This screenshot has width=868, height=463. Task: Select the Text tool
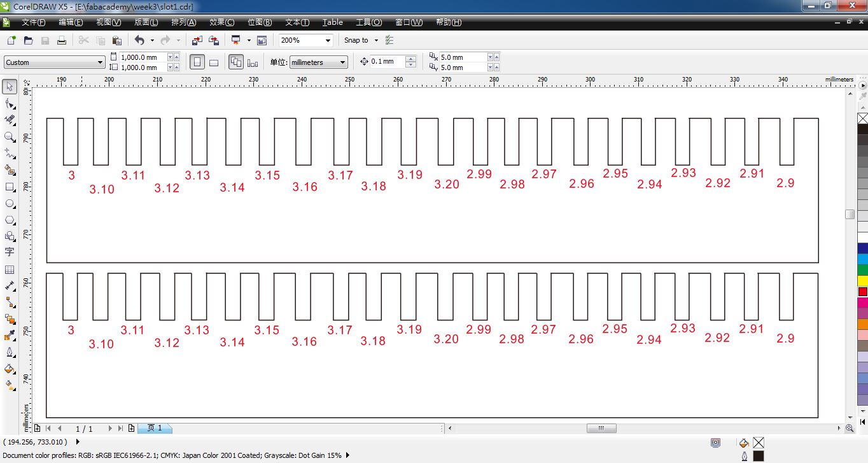click(x=10, y=253)
